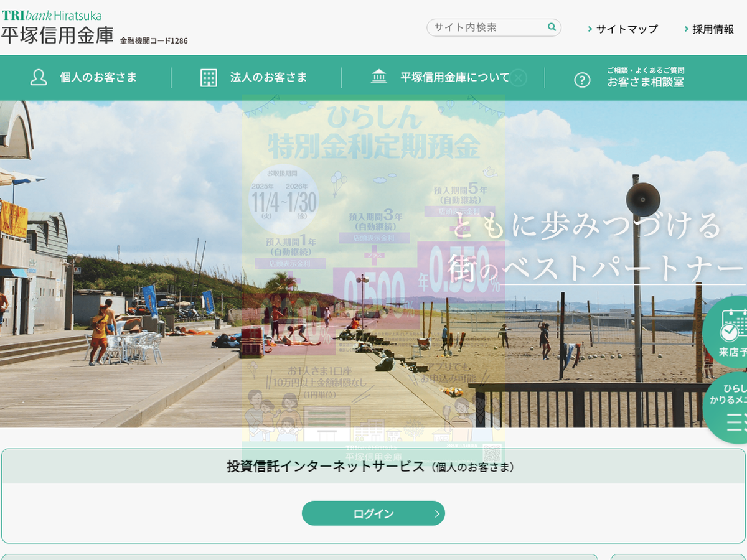747x560 pixels.
Task: Click the magnifier icon in site search
Action: (552, 27)
